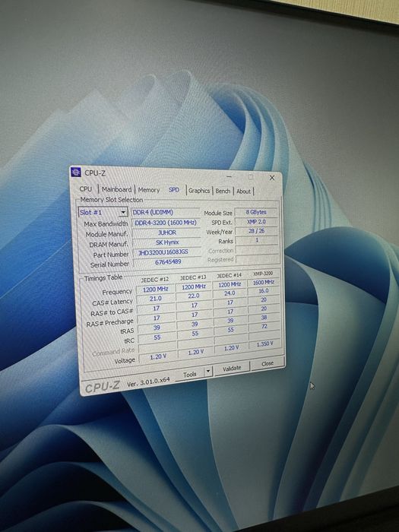Click the Week/Year value 28 / 26
This screenshot has height=532, width=399.
tap(257, 231)
